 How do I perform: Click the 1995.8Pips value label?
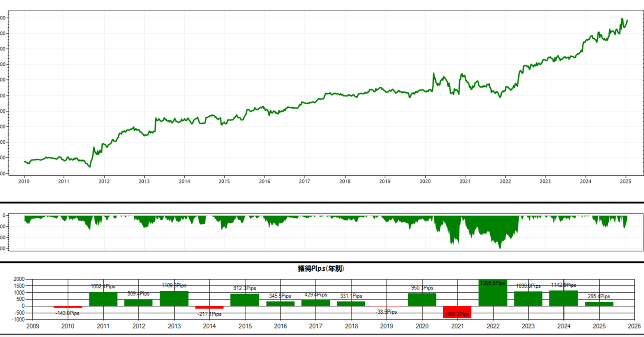[x=493, y=283]
